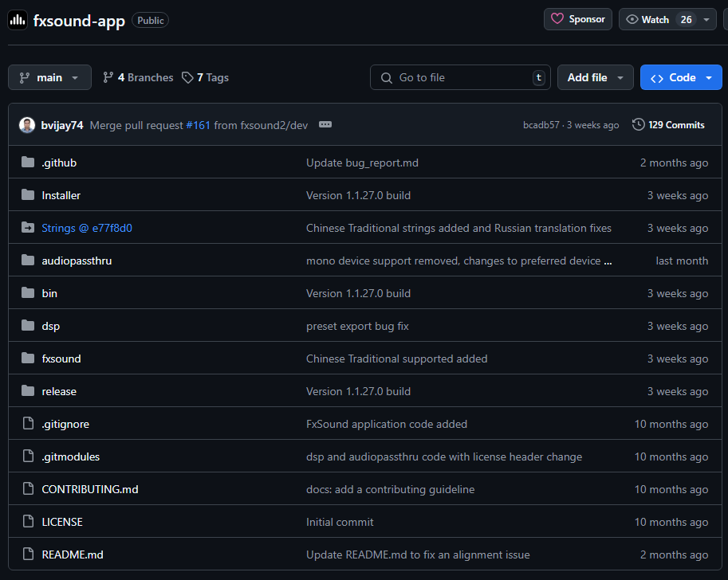Viewport: 728px width, 580px height.
Task: View the 129 Commits history
Action: tap(668, 125)
